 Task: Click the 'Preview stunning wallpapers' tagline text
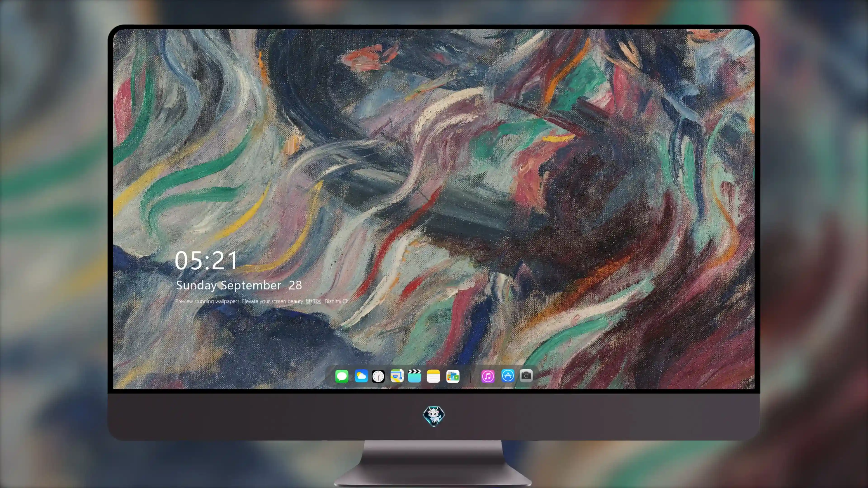(x=262, y=301)
